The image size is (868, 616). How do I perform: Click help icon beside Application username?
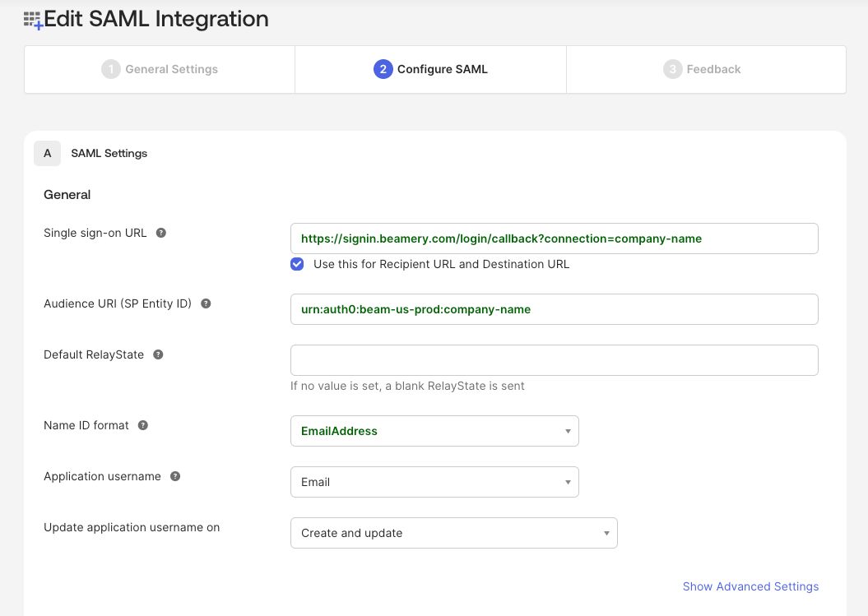coord(175,476)
